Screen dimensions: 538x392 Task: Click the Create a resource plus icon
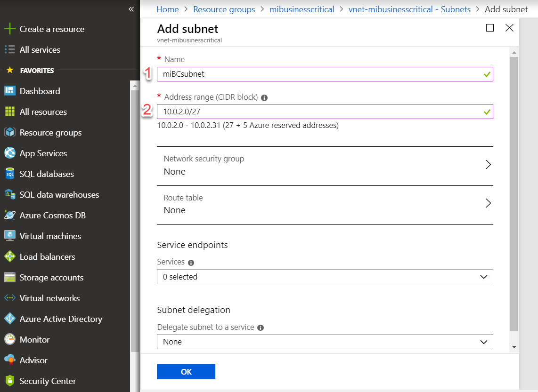tap(10, 29)
